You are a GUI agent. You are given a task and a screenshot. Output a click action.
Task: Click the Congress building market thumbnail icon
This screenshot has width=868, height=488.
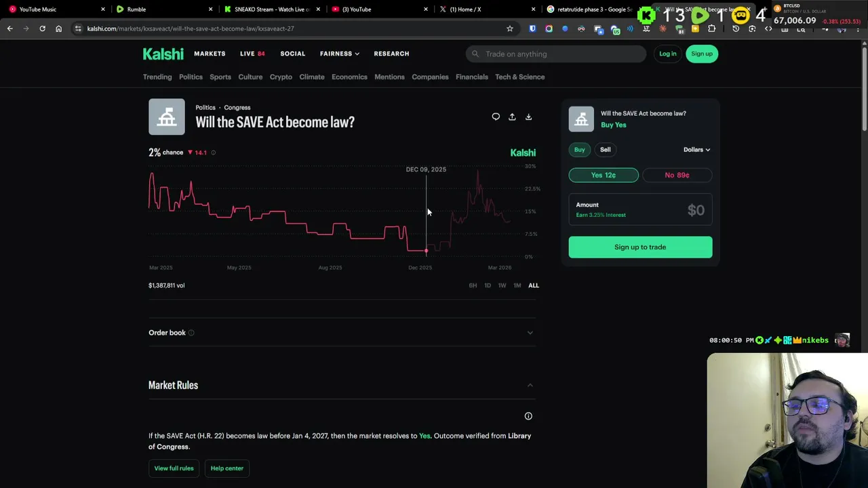point(167,117)
